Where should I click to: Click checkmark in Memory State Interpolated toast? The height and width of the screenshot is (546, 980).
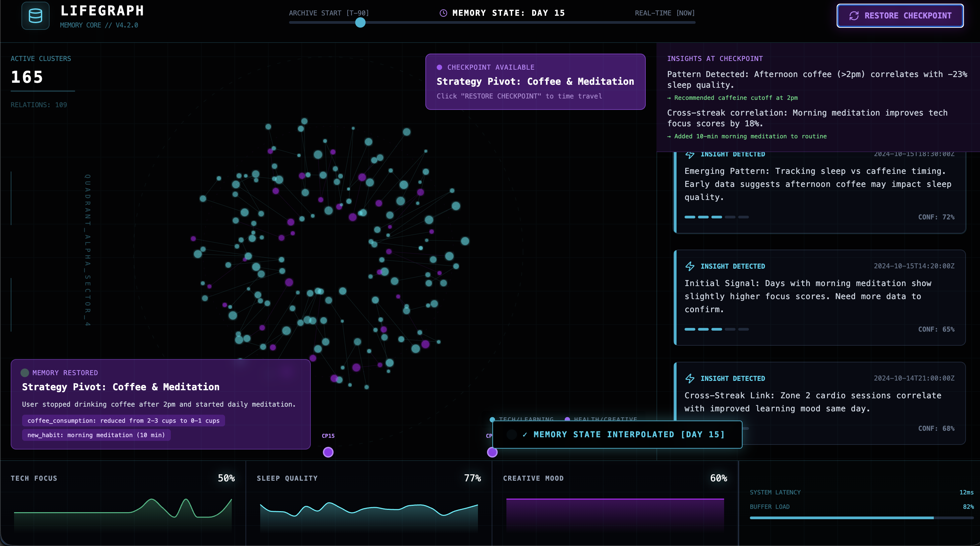coord(525,434)
